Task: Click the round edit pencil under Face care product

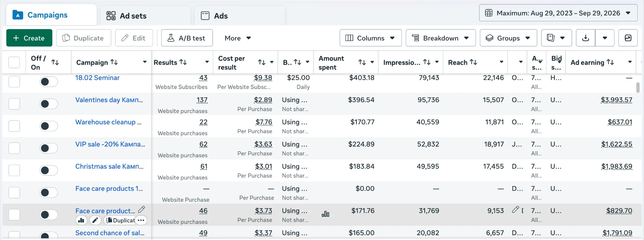Action: (x=95, y=220)
